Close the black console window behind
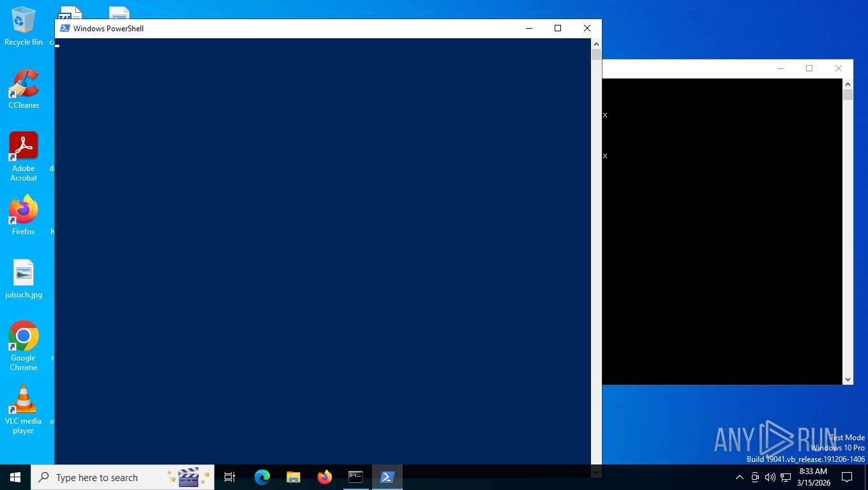868x490 pixels. pyautogui.click(x=839, y=68)
